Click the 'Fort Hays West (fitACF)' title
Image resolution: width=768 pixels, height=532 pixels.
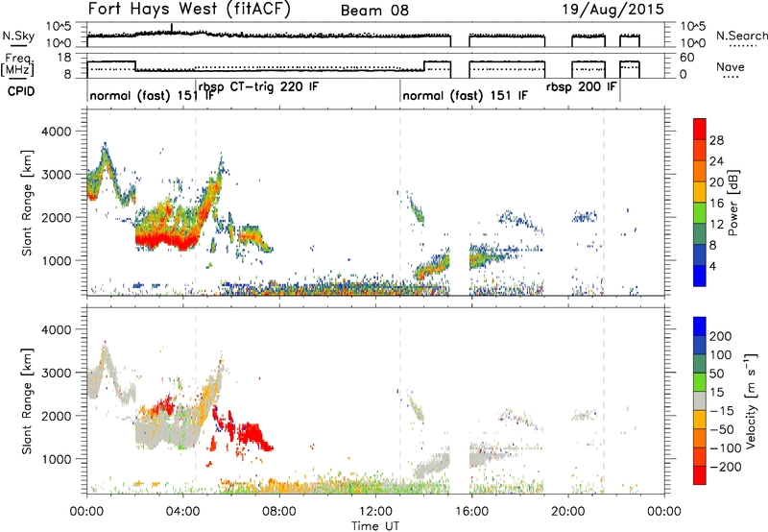(189, 10)
